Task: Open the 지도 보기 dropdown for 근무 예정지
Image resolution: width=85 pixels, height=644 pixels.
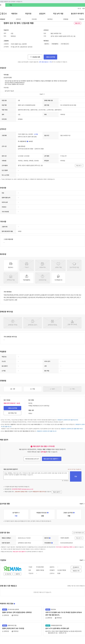Action: (79, 165)
